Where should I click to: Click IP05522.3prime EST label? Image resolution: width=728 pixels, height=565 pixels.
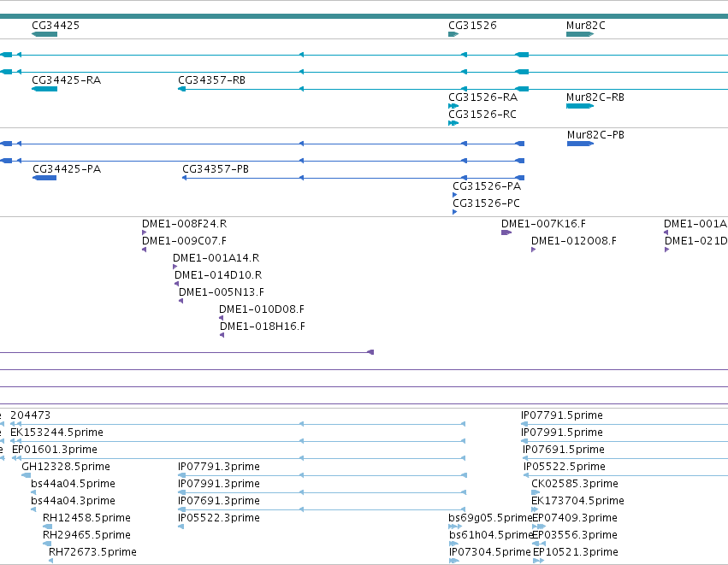click(x=219, y=519)
